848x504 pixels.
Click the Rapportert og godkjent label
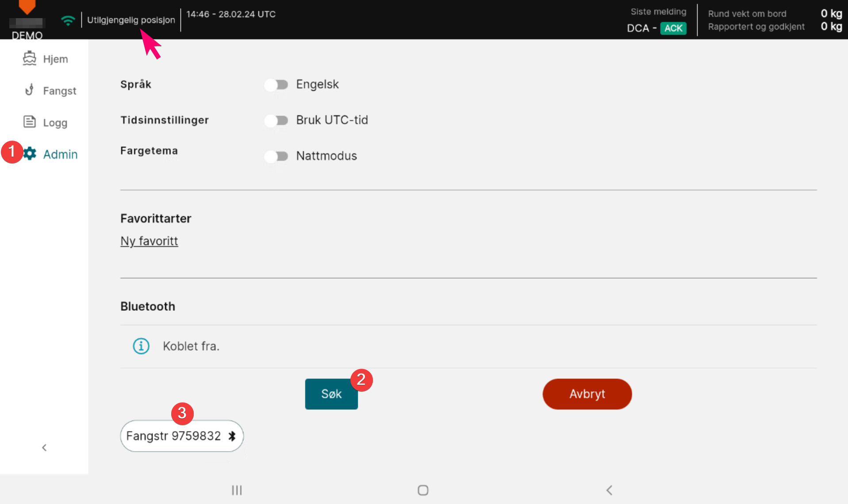click(756, 27)
